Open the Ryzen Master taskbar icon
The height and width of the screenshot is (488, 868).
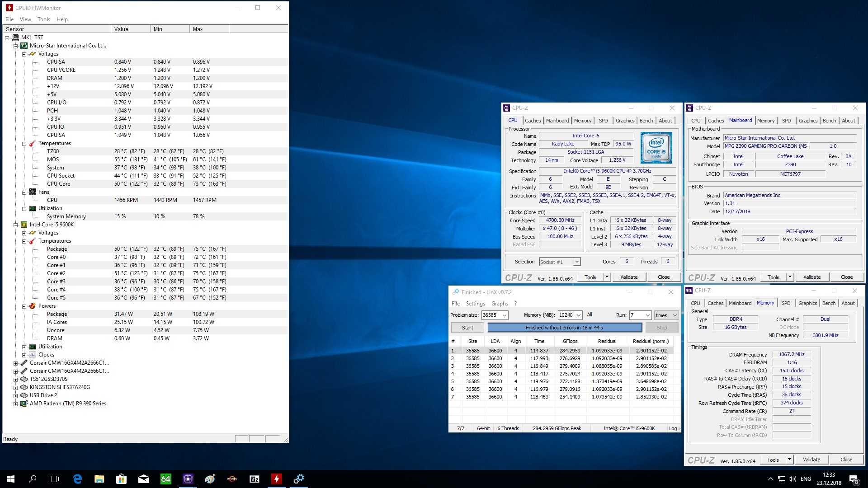pyautogui.click(x=232, y=479)
